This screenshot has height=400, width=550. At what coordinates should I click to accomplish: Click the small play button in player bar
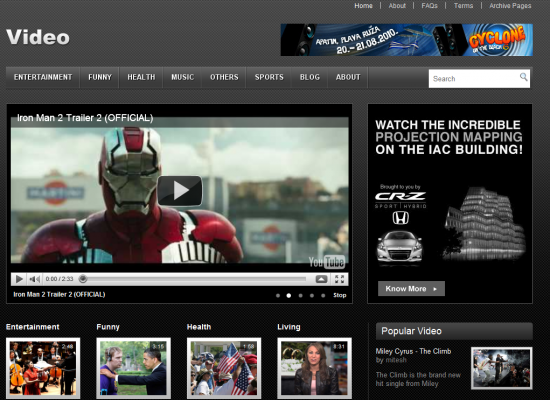(x=19, y=279)
